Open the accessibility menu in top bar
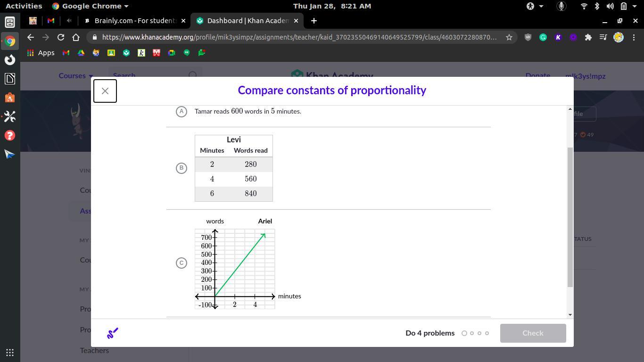The height and width of the screenshot is (362, 644). pyautogui.click(x=535, y=6)
